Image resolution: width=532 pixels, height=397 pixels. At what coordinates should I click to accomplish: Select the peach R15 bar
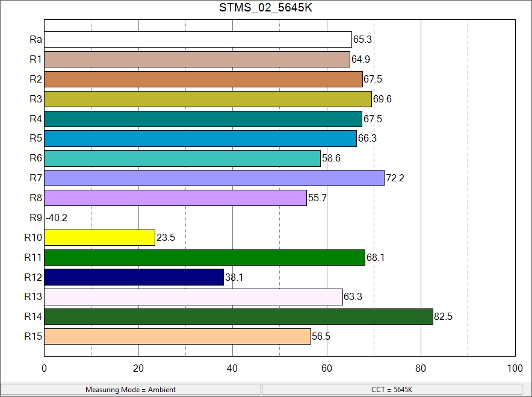click(x=178, y=336)
